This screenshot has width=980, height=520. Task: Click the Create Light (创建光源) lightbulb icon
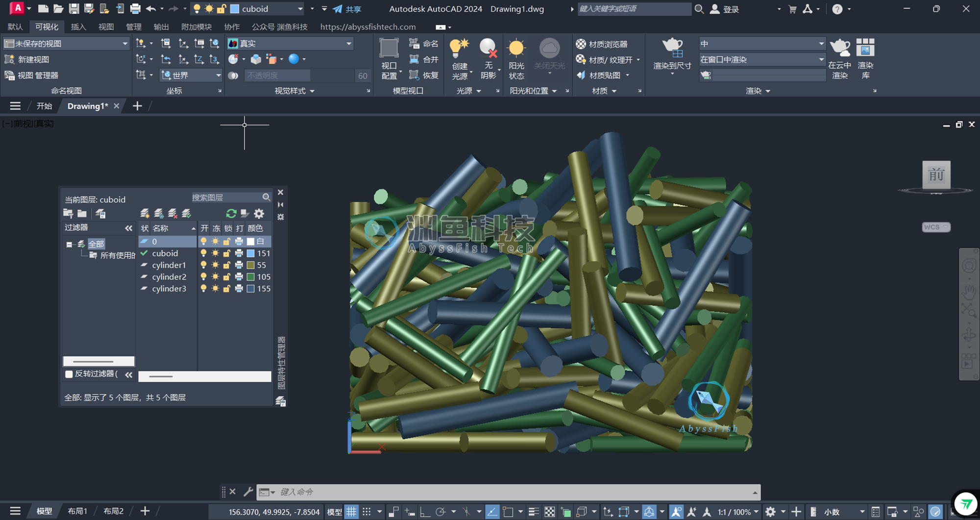pyautogui.click(x=459, y=48)
